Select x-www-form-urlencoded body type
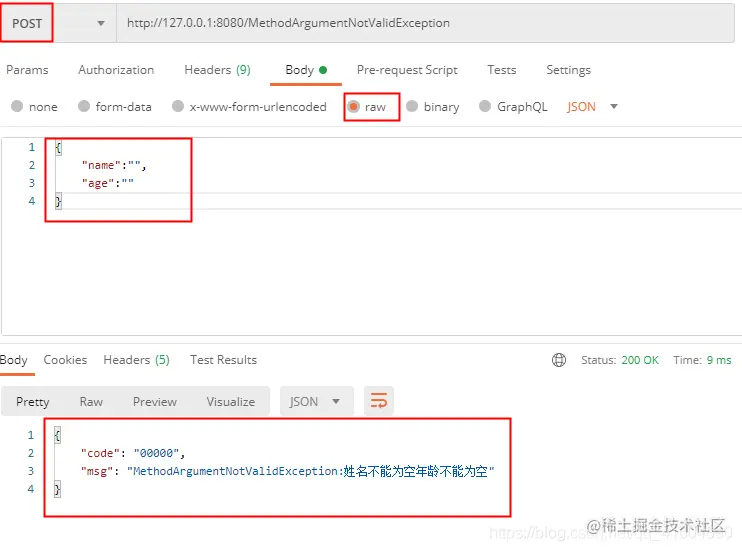This screenshot has height=551, width=742. coord(249,107)
